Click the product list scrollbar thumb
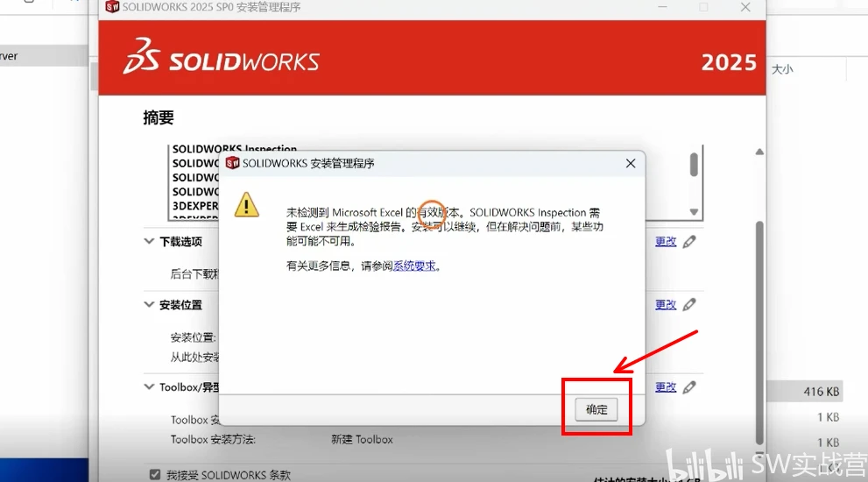 694,165
